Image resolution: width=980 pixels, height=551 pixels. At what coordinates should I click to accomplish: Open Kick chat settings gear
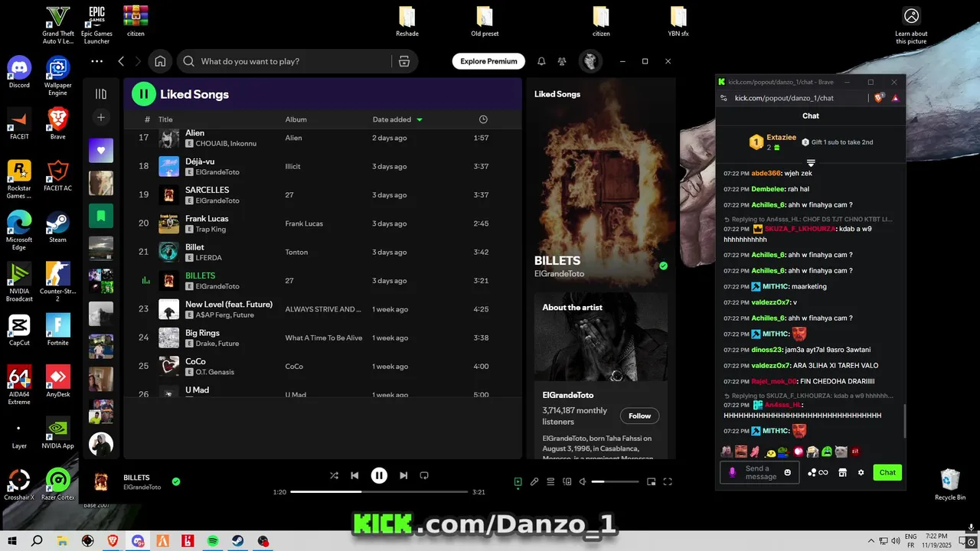[x=861, y=472]
